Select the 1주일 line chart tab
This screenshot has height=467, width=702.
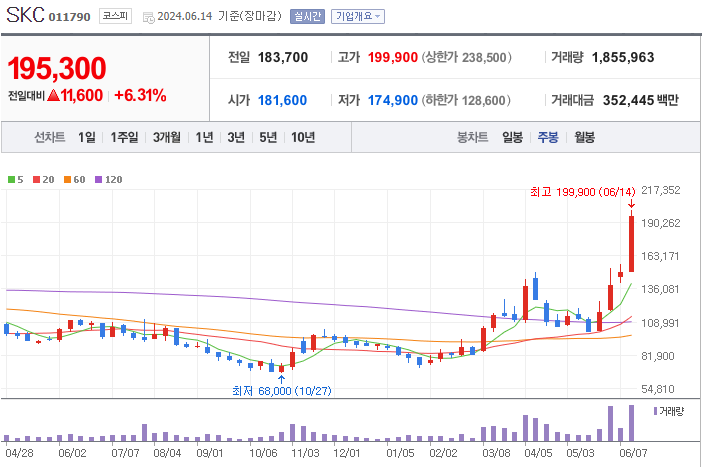pyautogui.click(x=124, y=137)
